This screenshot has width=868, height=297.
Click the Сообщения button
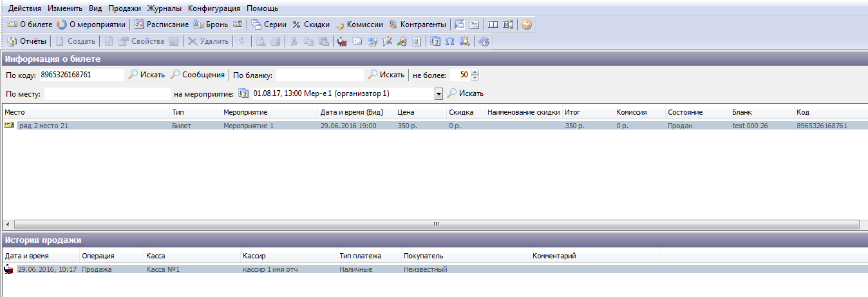tap(197, 75)
